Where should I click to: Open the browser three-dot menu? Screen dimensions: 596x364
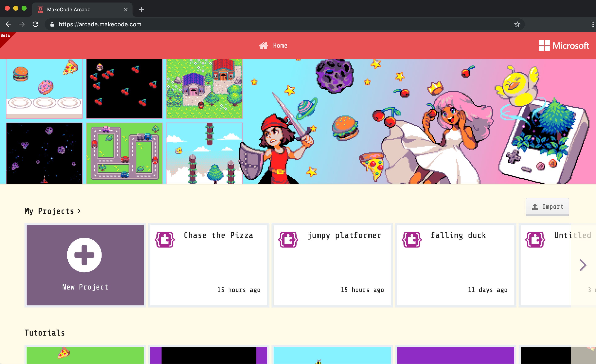[593, 24]
